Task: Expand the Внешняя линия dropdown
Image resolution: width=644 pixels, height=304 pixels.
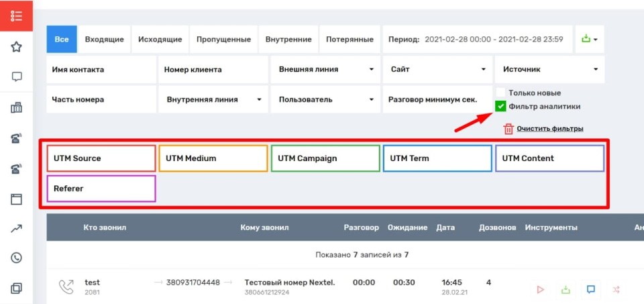Action: 325,70
